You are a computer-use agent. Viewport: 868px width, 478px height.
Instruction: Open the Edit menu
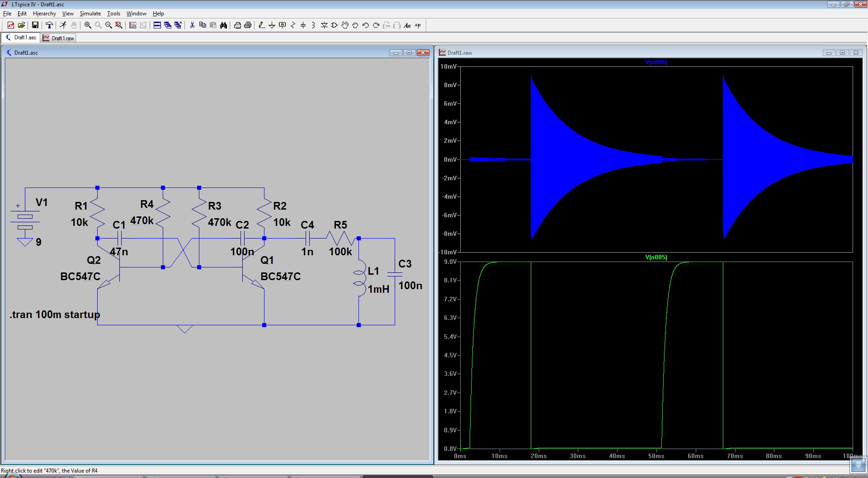(22, 14)
